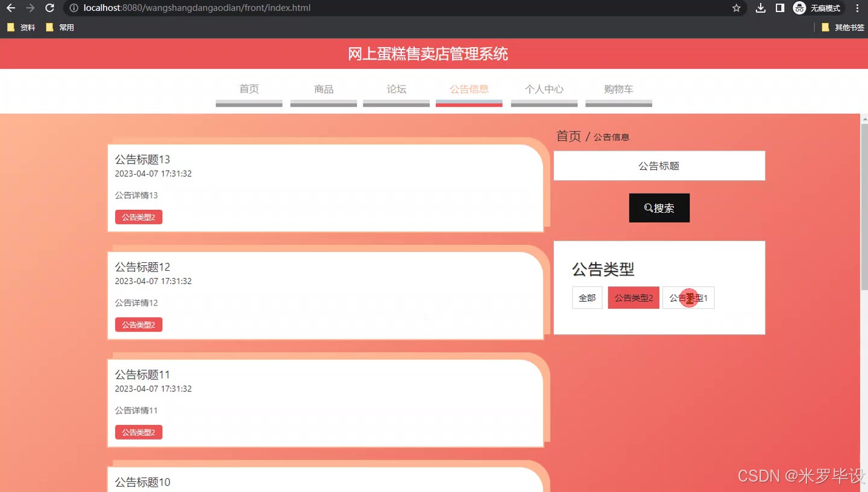Click the 公告详情12 description text
The width and height of the screenshot is (868, 492).
click(x=136, y=303)
